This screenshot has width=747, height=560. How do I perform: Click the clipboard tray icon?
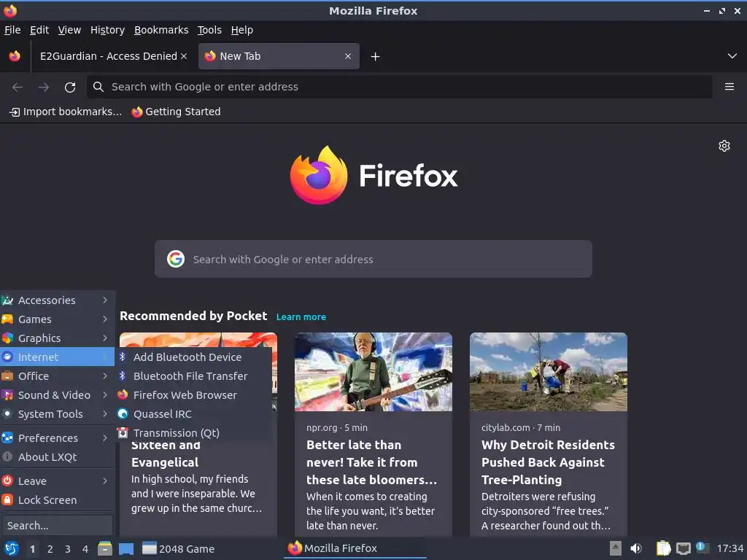[663, 548]
